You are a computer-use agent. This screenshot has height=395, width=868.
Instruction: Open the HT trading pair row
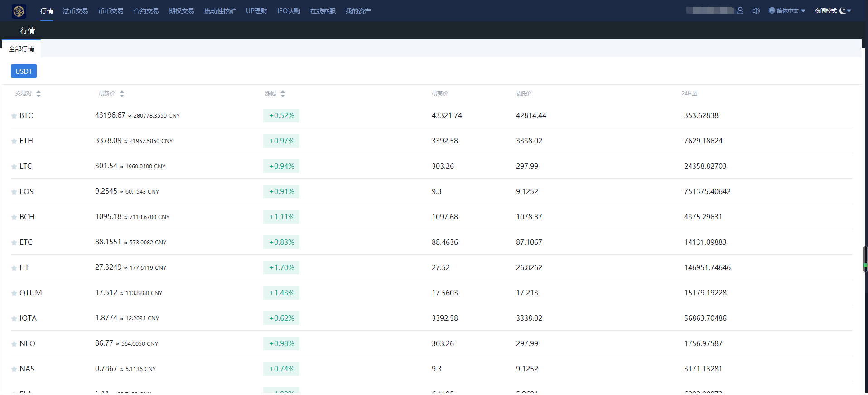(x=24, y=267)
